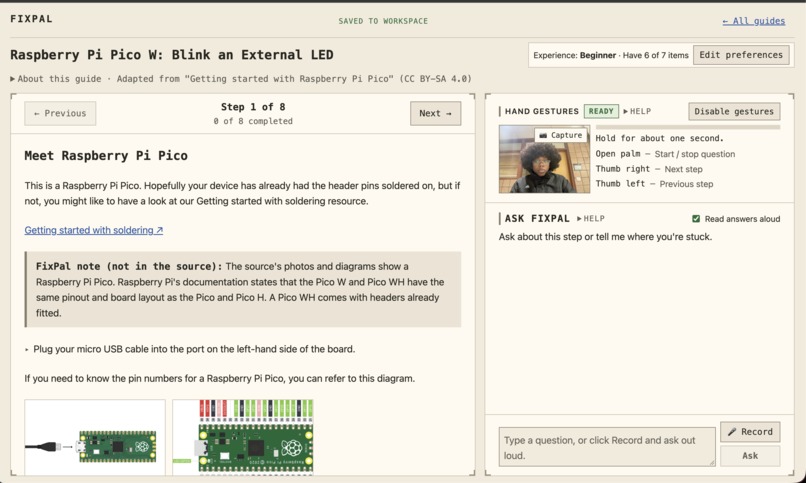
Task: Submit with the Ask button
Action: tap(750, 456)
